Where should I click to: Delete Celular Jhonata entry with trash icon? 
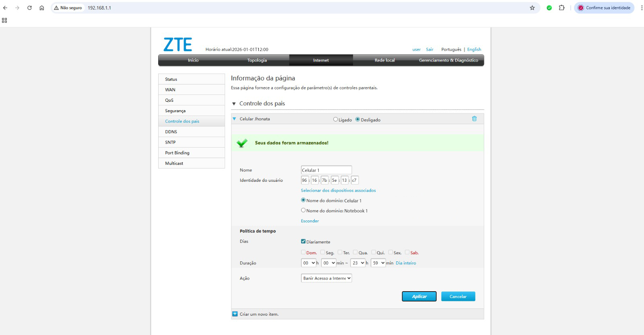474,119
